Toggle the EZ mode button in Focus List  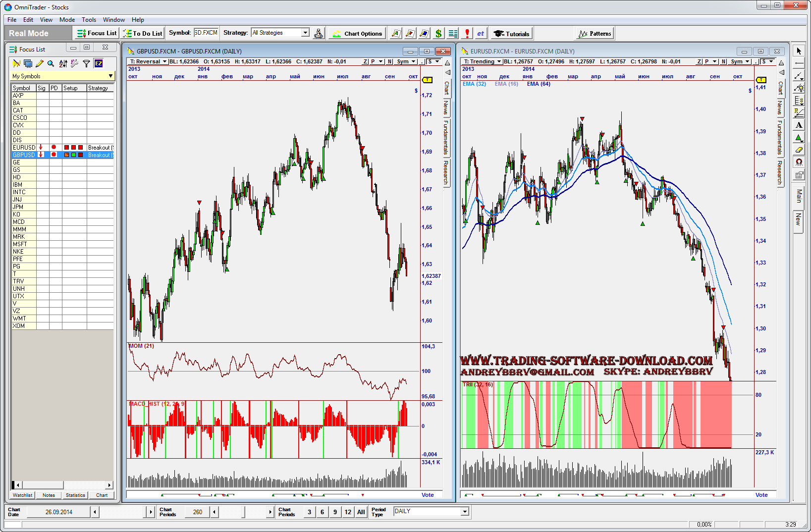(x=99, y=63)
